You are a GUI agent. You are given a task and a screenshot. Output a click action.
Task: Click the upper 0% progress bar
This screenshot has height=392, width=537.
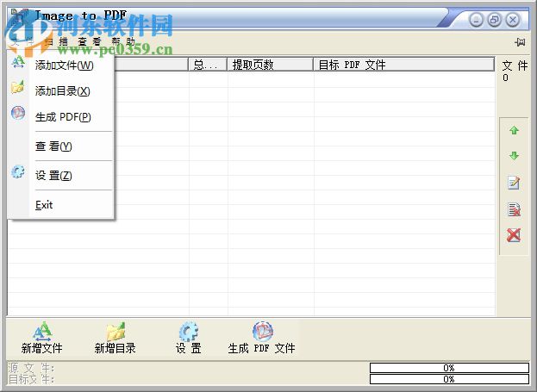(449, 368)
